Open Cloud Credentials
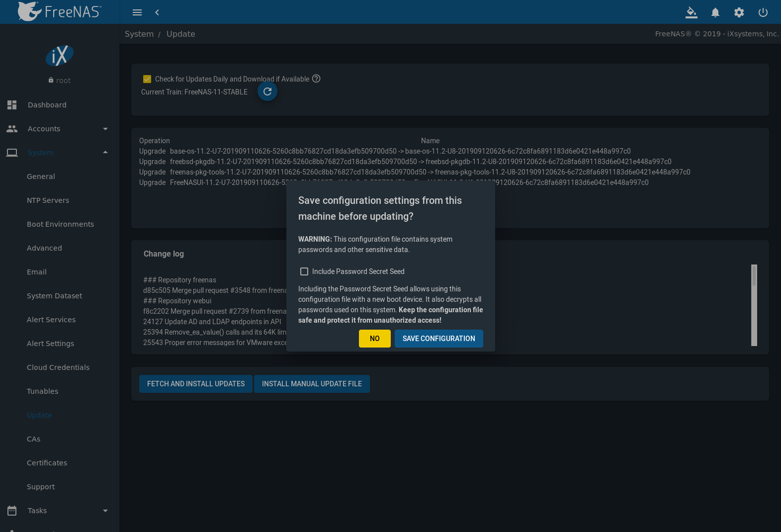 tap(58, 367)
